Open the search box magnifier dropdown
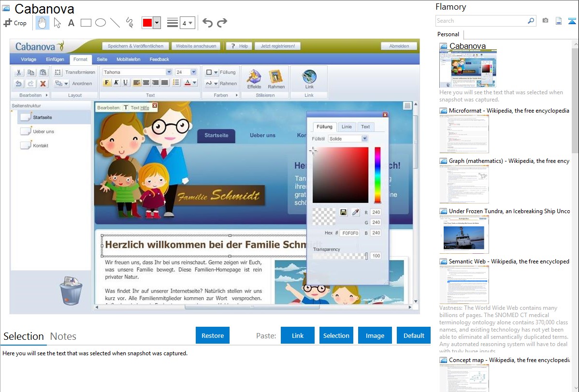 (x=531, y=21)
